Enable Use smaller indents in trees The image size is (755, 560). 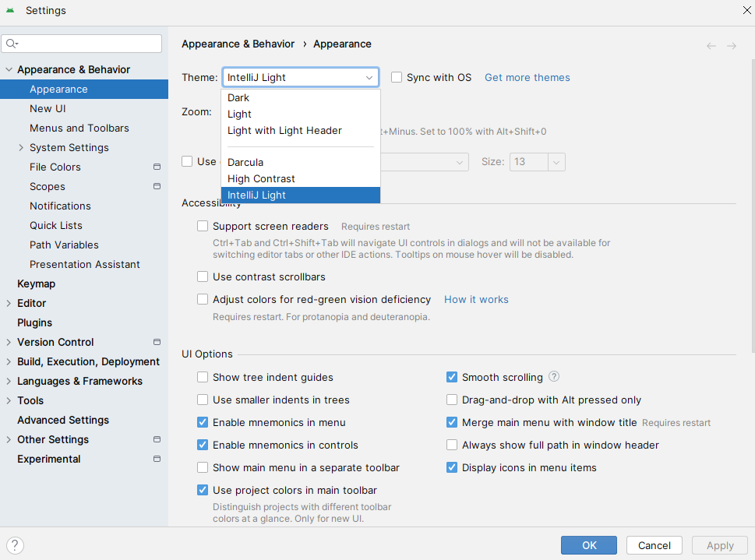coord(203,400)
